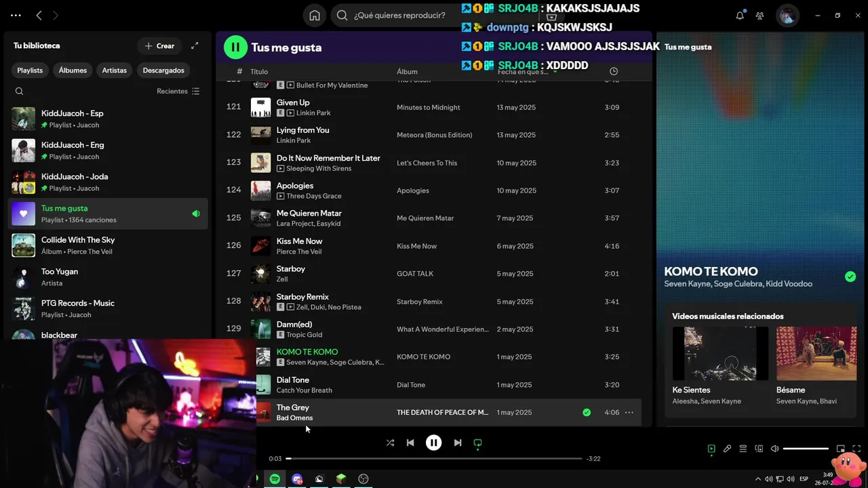Mute the volume speaker icon

775,449
